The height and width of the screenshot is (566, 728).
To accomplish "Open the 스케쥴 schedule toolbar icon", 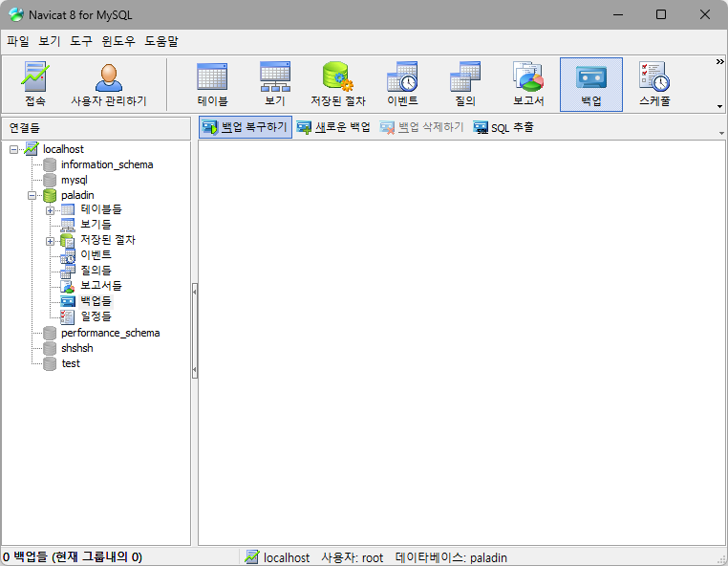I will click(x=654, y=84).
